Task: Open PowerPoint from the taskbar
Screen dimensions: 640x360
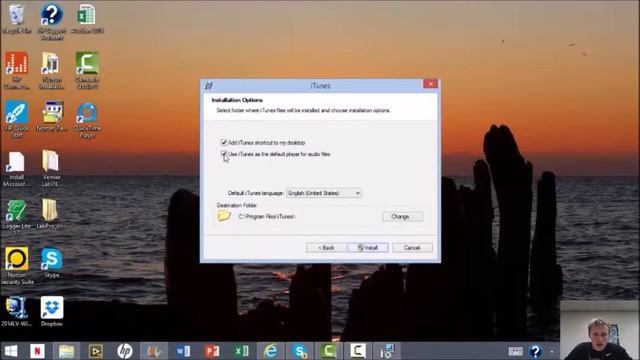Action: pyautogui.click(x=212, y=351)
